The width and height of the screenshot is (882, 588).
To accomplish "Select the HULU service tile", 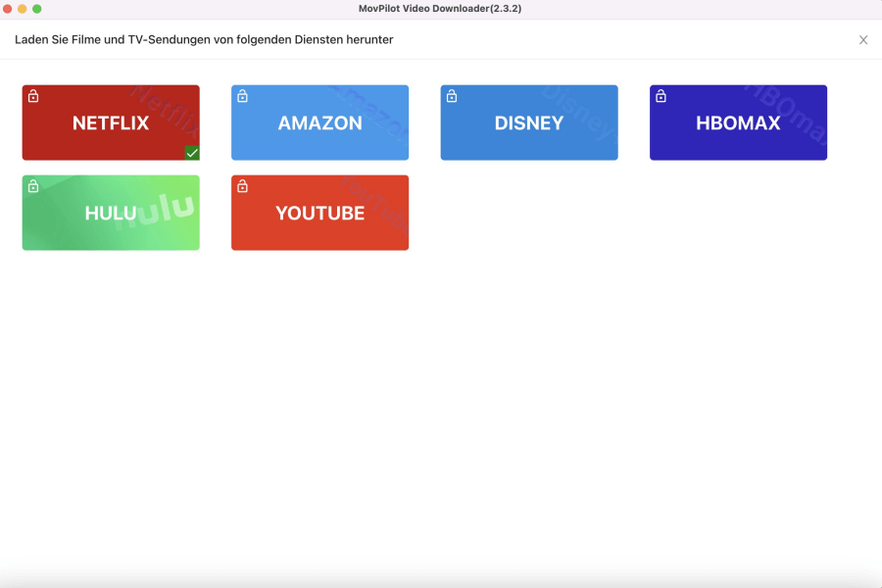I will click(111, 213).
